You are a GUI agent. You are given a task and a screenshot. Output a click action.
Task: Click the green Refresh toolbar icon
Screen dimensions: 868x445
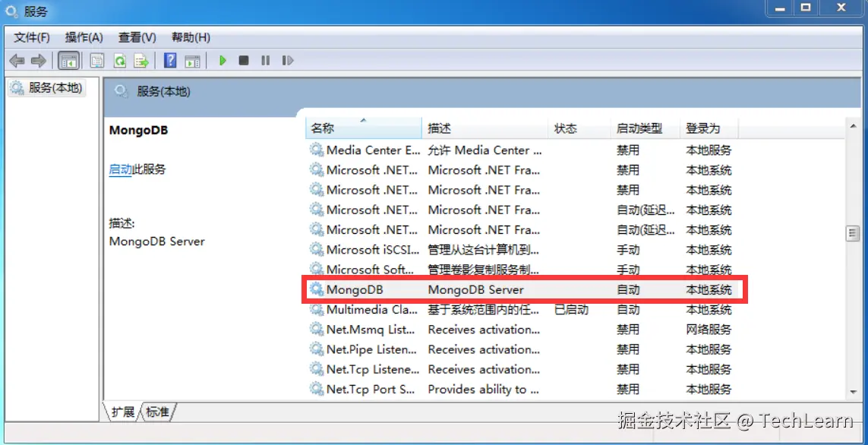pyautogui.click(x=119, y=60)
